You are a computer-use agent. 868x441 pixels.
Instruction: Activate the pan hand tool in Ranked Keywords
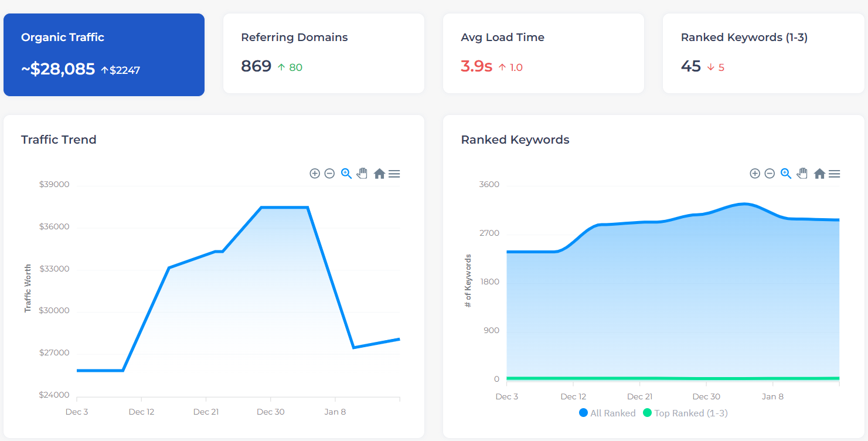coord(802,173)
